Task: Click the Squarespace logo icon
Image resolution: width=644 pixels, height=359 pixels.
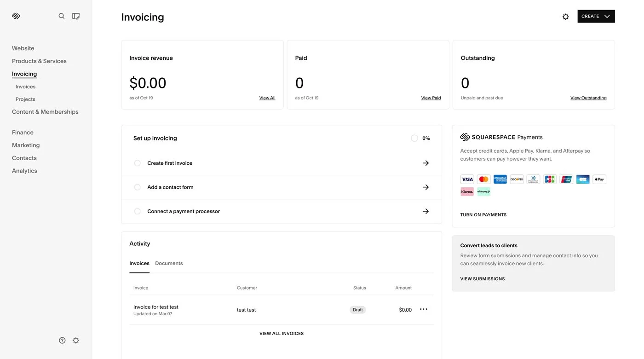Action: pos(15,15)
